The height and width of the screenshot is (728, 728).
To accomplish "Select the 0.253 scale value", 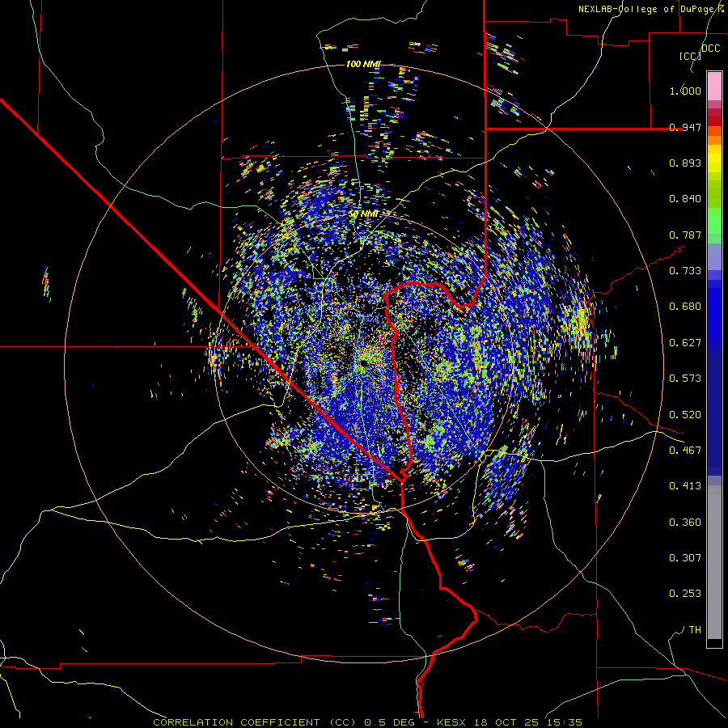I will (685, 594).
